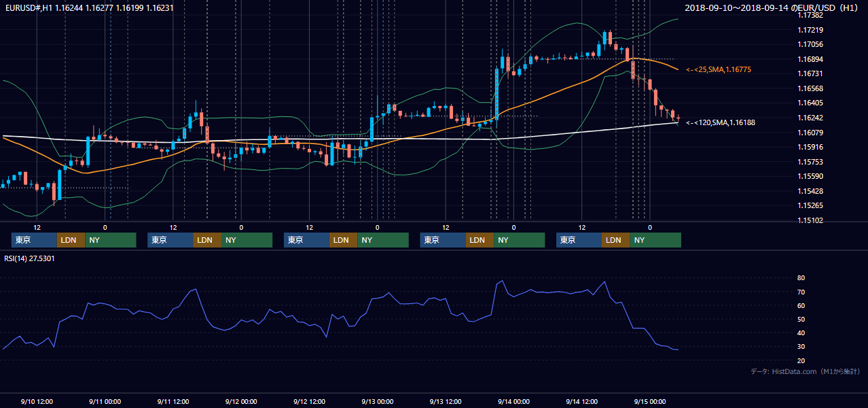Click RSI scale value 50

pyautogui.click(x=801, y=319)
